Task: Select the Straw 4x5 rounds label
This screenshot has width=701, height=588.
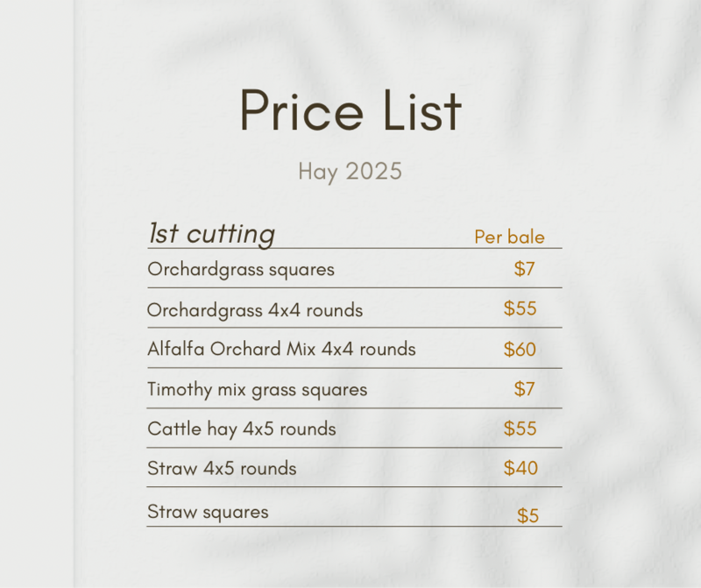Action: pyautogui.click(x=222, y=468)
